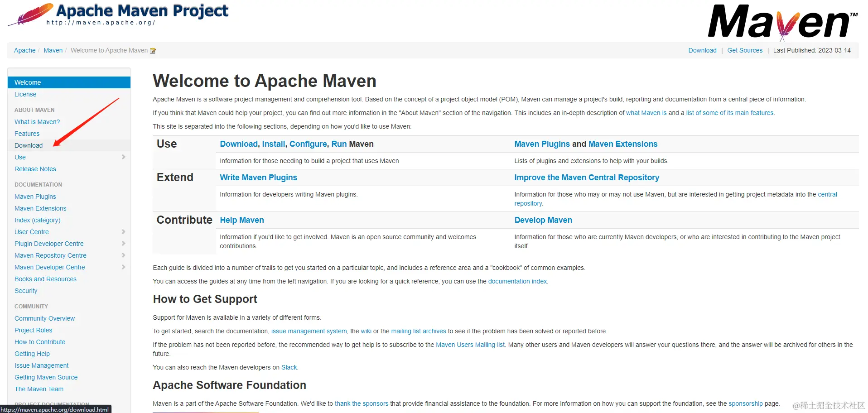Open Features sidebar item
The width and height of the screenshot is (868, 413).
27,134
